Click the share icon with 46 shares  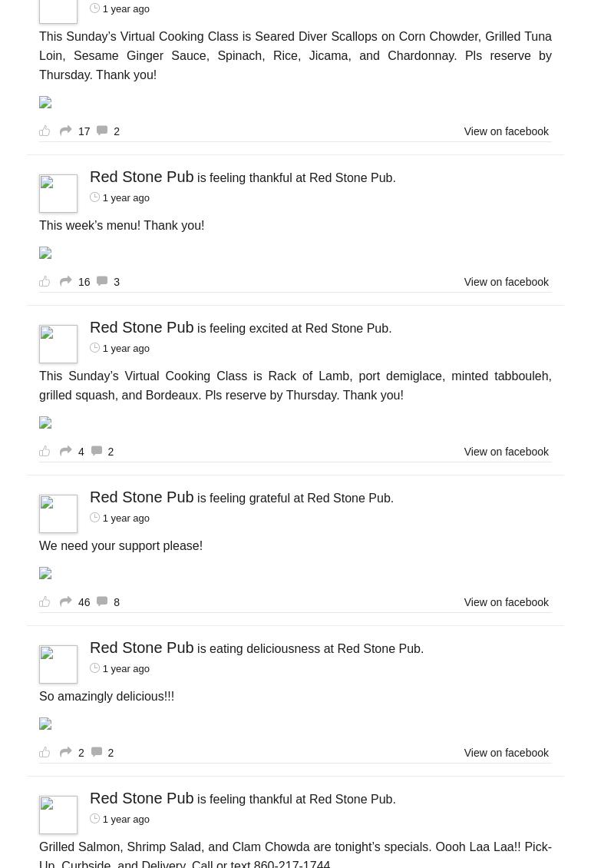(66, 601)
